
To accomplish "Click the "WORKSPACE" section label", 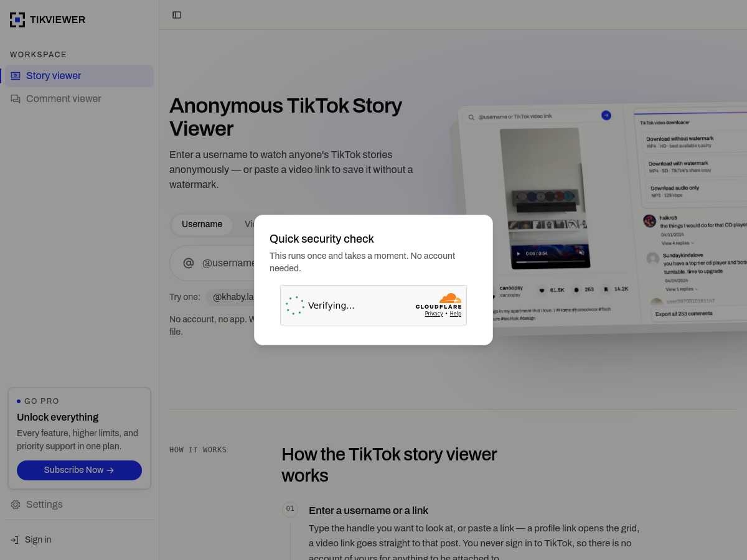I will [38, 55].
